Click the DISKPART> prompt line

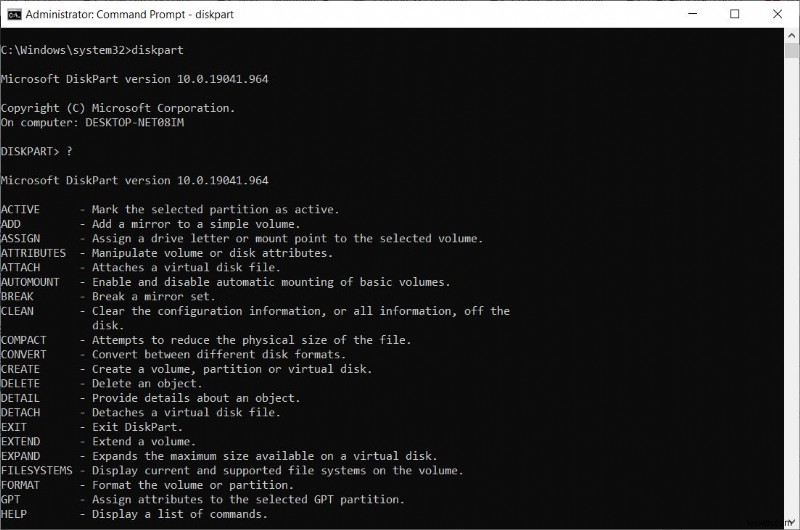pyautogui.click(x=37, y=151)
